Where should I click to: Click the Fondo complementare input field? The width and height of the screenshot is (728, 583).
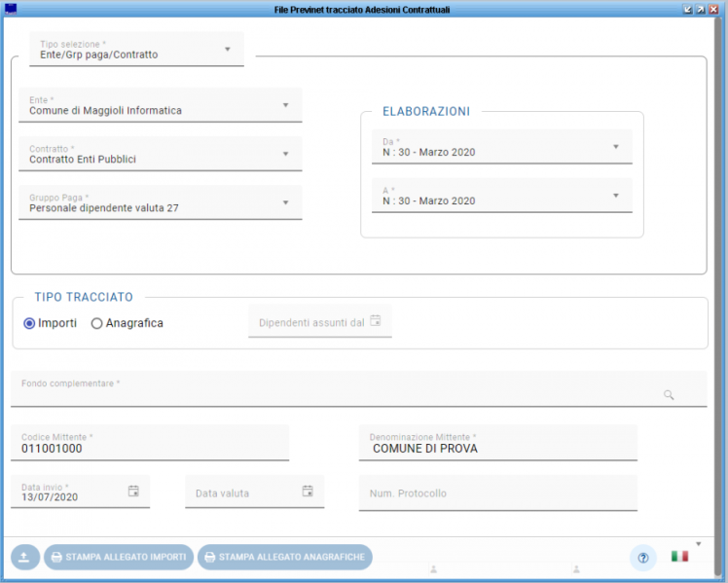359,389
